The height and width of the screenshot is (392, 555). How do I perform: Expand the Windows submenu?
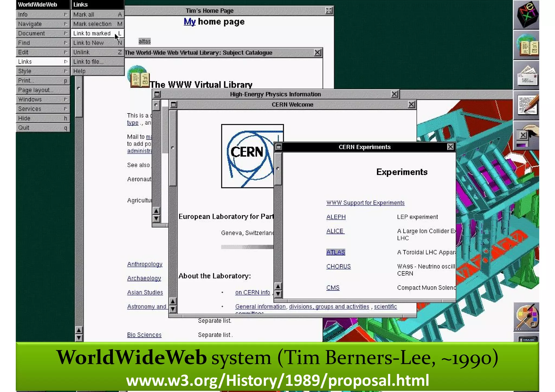(x=43, y=99)
